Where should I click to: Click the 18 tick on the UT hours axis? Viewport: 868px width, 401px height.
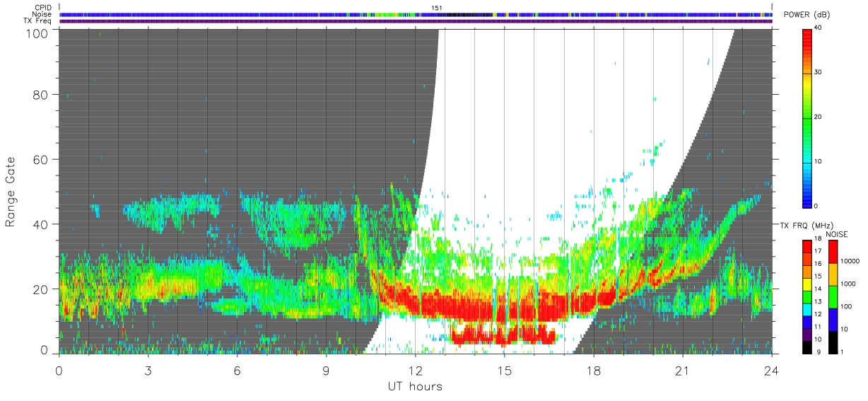point(593,371)
